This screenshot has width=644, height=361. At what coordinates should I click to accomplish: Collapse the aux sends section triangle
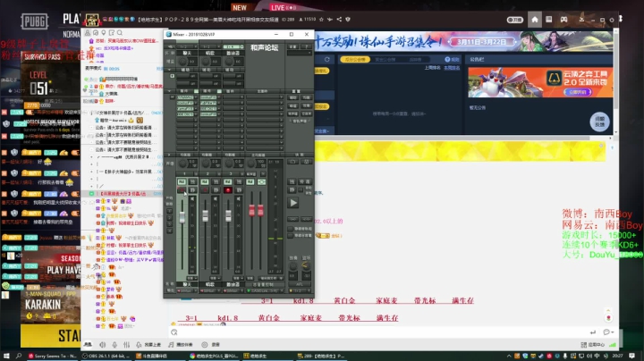(x=169, y=70)
